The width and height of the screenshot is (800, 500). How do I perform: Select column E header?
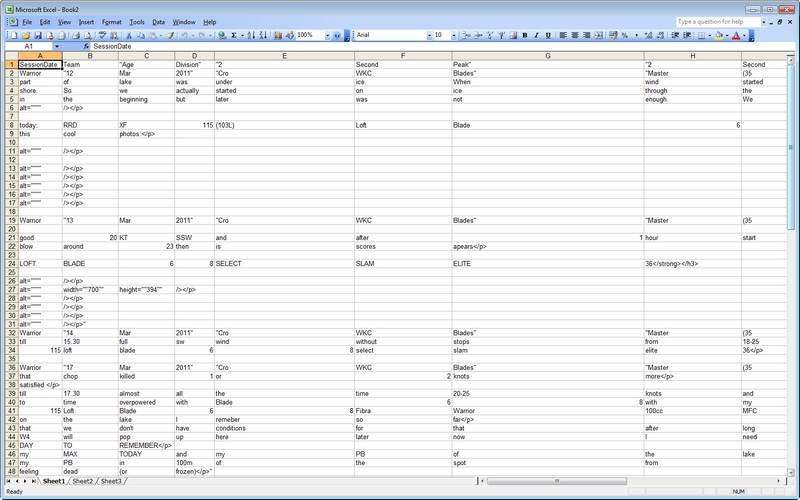click(x=284, y=56)
